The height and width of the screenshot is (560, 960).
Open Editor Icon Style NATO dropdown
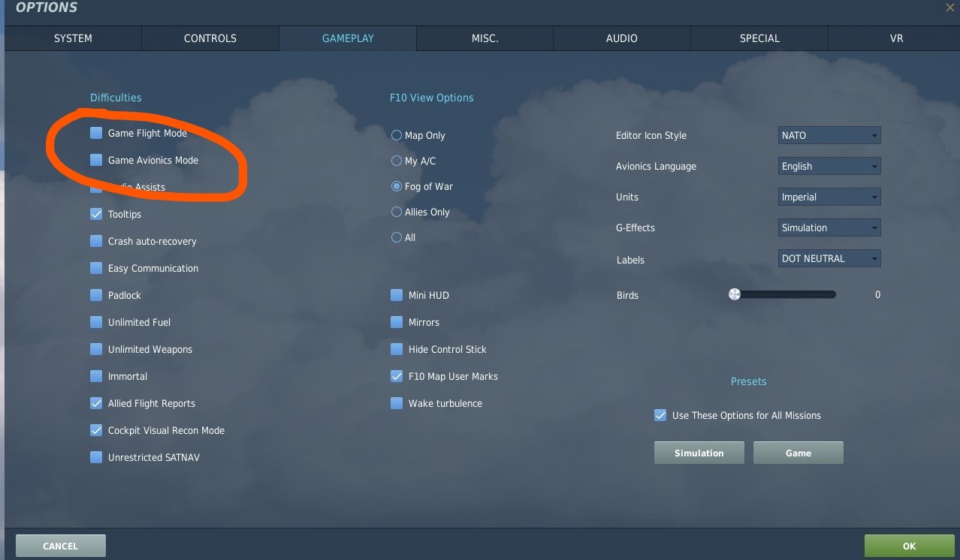click(829, 135)
